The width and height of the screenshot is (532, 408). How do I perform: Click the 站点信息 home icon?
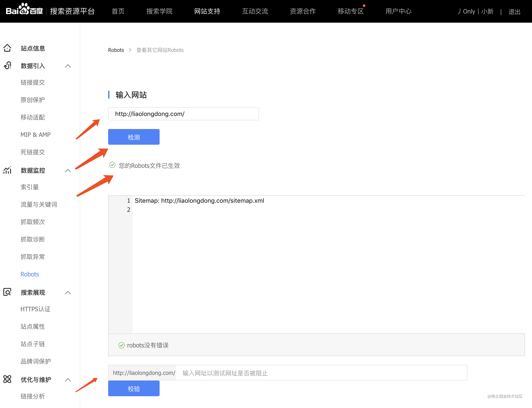point(7,48)
